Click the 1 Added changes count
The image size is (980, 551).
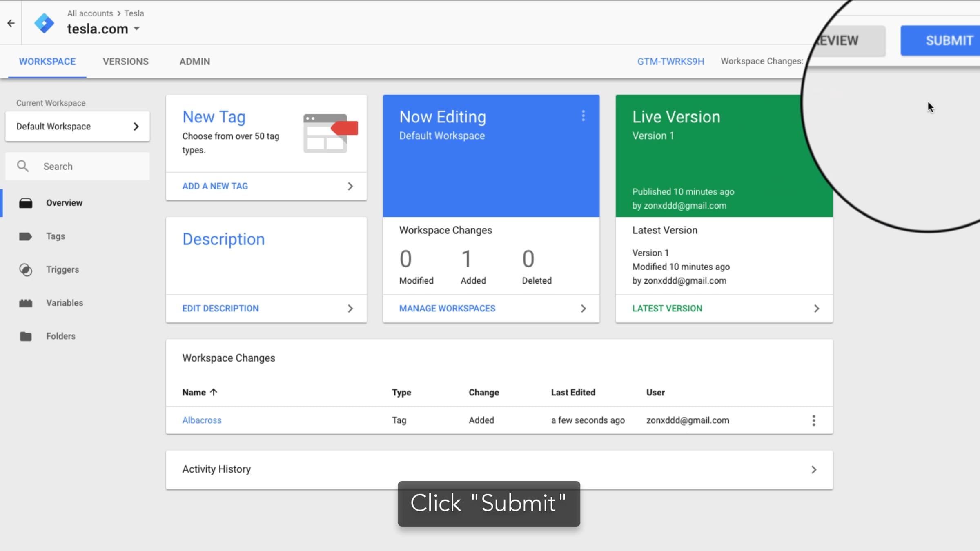click(x=466, y=259)
